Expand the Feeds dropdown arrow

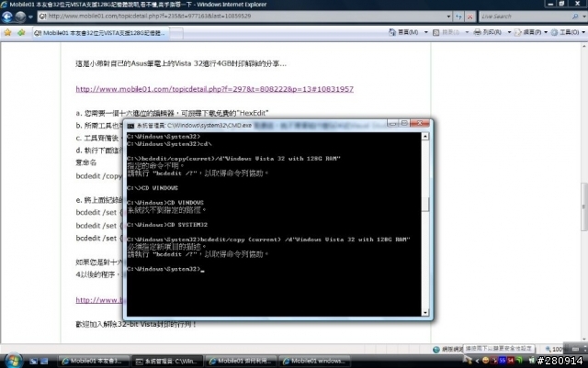(467, 32)
